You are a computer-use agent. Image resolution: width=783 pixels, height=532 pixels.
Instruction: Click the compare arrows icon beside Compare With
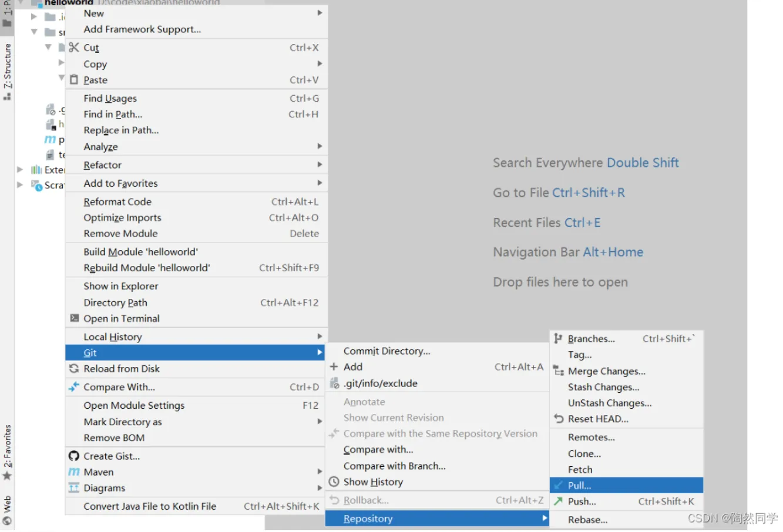coord(74,387)
